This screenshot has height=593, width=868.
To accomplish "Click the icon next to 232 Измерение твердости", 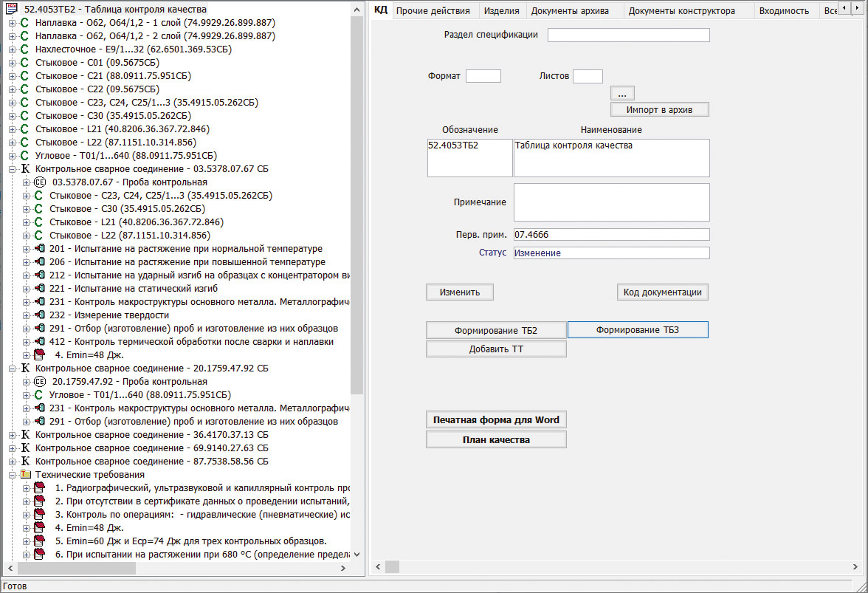I will click(x=40, y=315).
